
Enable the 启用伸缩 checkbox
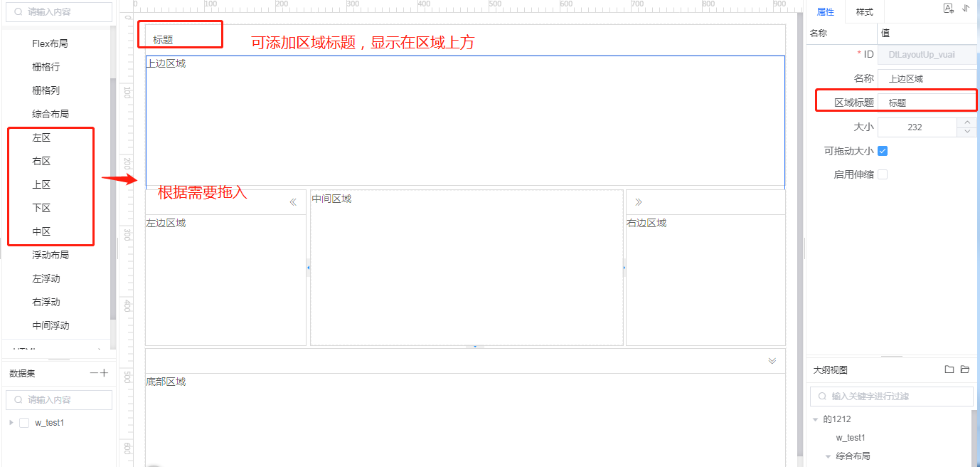883,174
